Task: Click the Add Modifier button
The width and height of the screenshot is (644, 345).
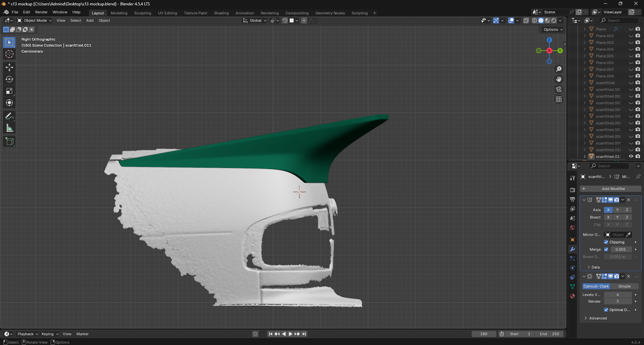Action: click(610, 188)
